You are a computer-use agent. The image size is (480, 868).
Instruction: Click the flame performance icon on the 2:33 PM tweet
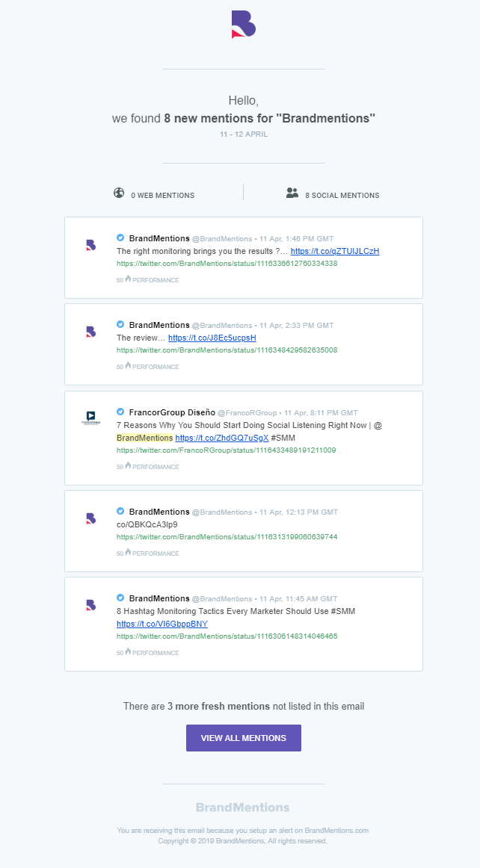(x=128, y=365)
